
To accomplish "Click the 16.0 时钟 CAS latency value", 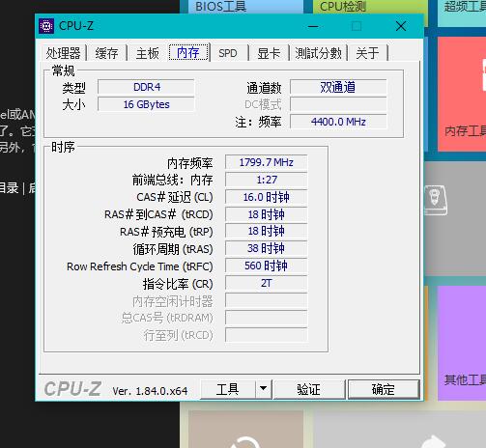I will (267, 197).
